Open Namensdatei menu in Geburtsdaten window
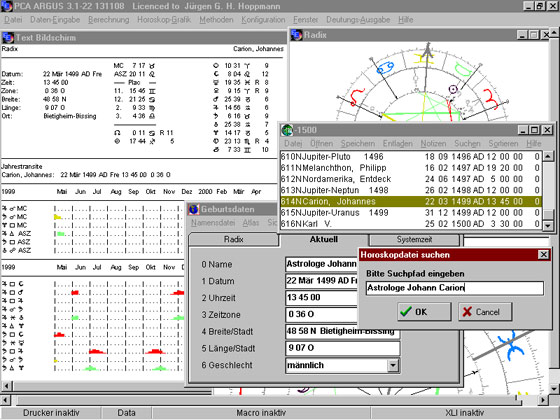Screen dimensions: 560x420 213,223
